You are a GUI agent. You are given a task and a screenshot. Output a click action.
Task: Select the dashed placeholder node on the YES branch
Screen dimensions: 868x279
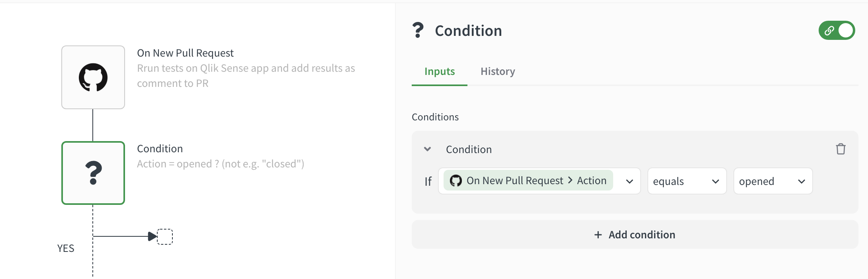(x=165, y=236)
